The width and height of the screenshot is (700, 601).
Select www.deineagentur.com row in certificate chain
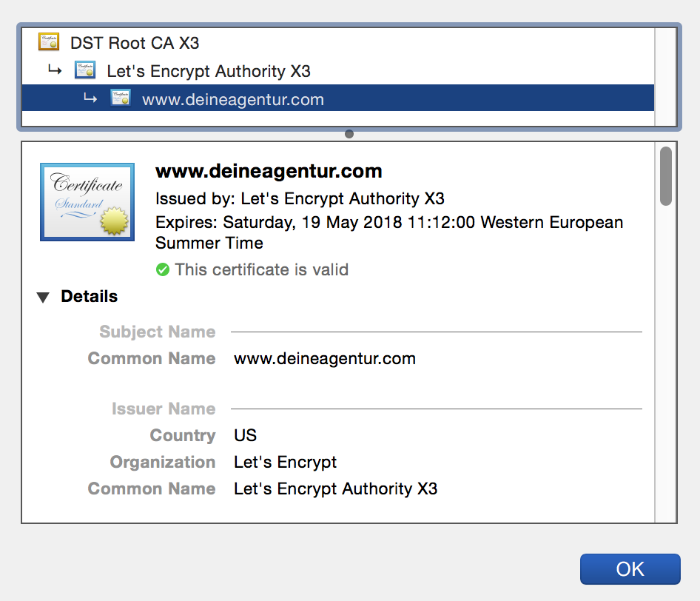tap(338, 98)
